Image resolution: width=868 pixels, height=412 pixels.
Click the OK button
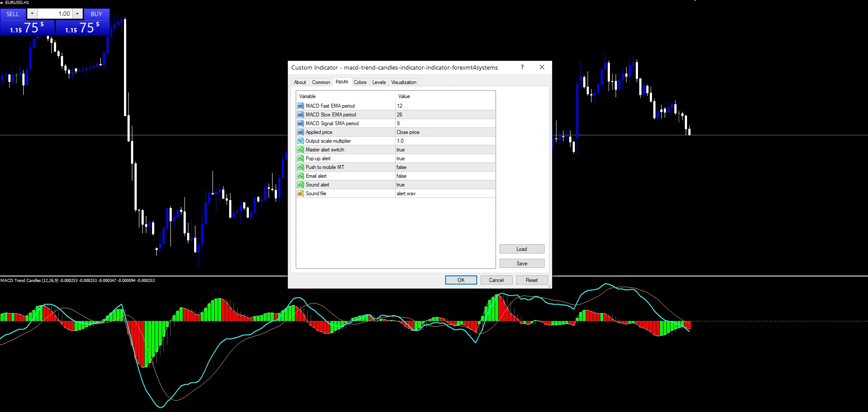point(461,280)
